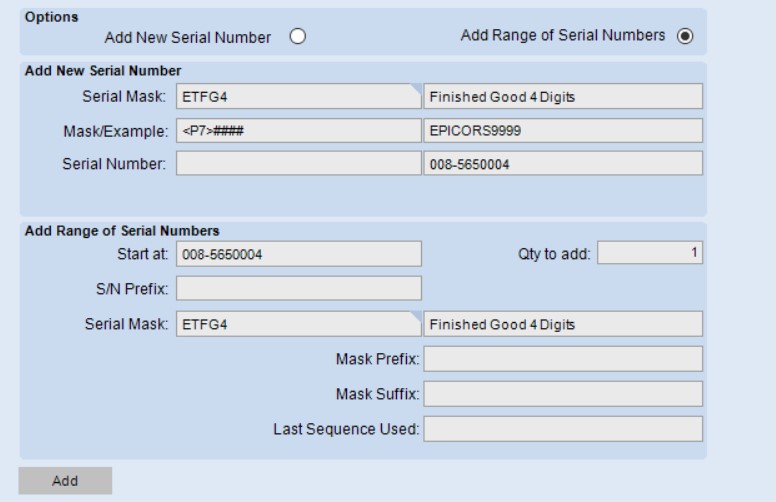This screenshot has width=776, height=502.
Task: Click the Mask Suffix field
Action: click(563, 394)
